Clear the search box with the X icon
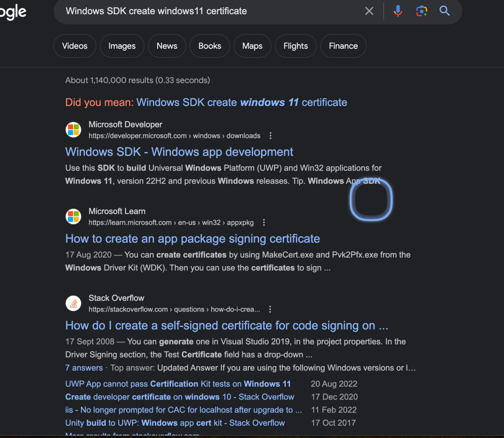 pos(369,11)
